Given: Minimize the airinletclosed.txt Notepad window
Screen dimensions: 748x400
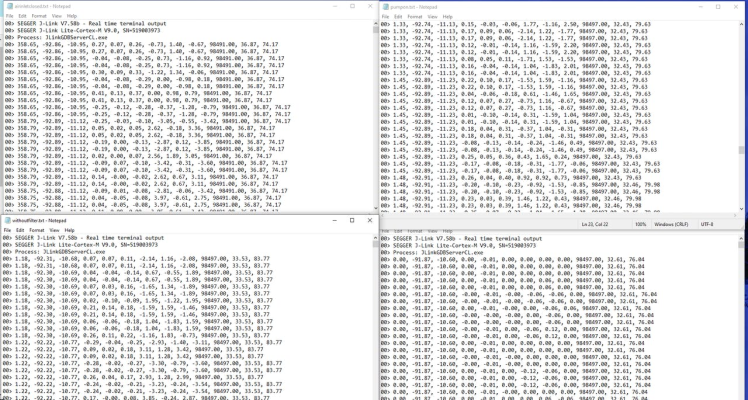Looking at the screenshot, I should (x=335, y=6).
